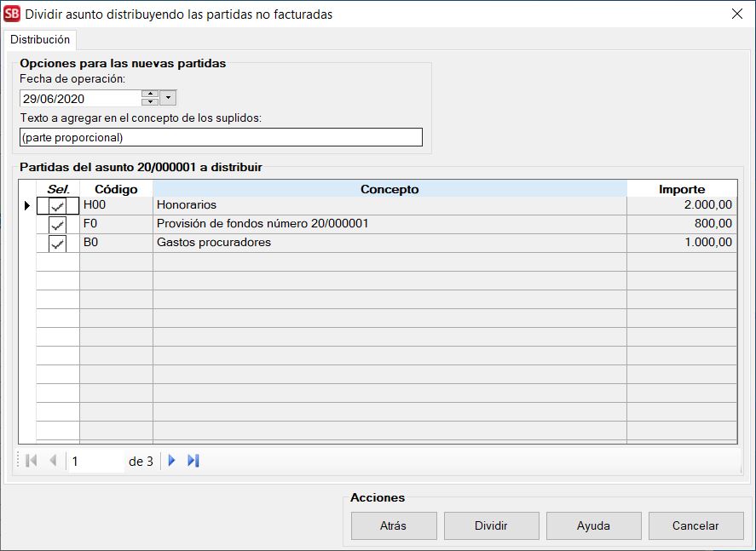Go to next record arrow
756x551 pixels.
click(x=171, y=461)
